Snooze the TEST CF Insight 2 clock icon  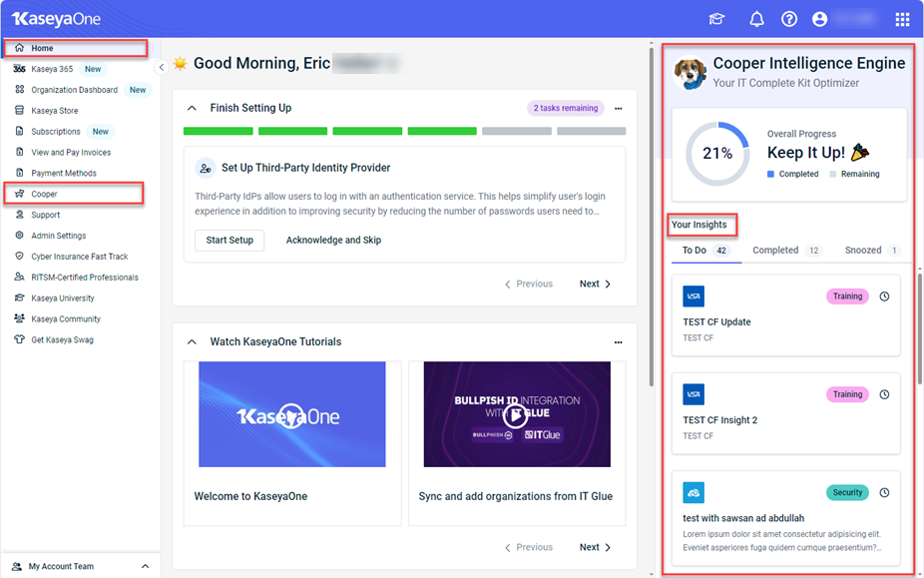coord(884,394)
